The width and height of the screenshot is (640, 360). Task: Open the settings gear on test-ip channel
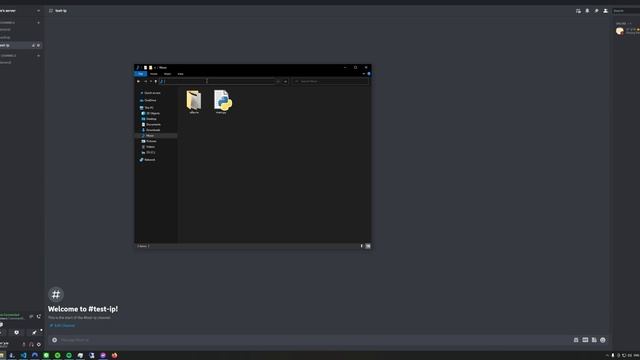pos(39,45)
